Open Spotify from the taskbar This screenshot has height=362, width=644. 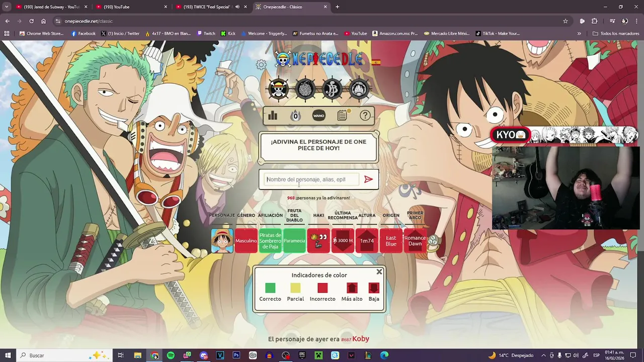171,355
